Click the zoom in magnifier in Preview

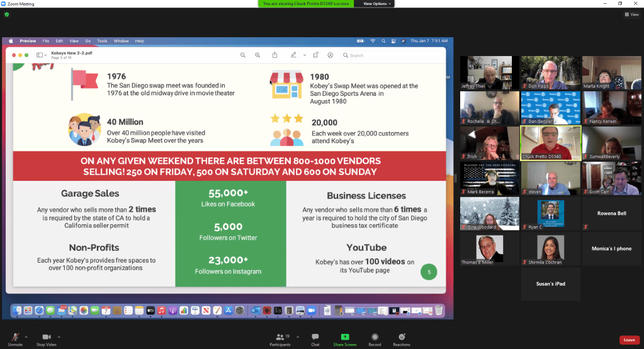point(257,55)
